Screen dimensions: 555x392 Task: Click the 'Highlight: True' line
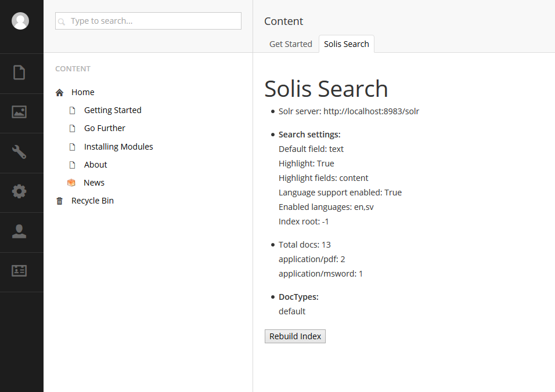pyautogui.click(x=307, y=164)
